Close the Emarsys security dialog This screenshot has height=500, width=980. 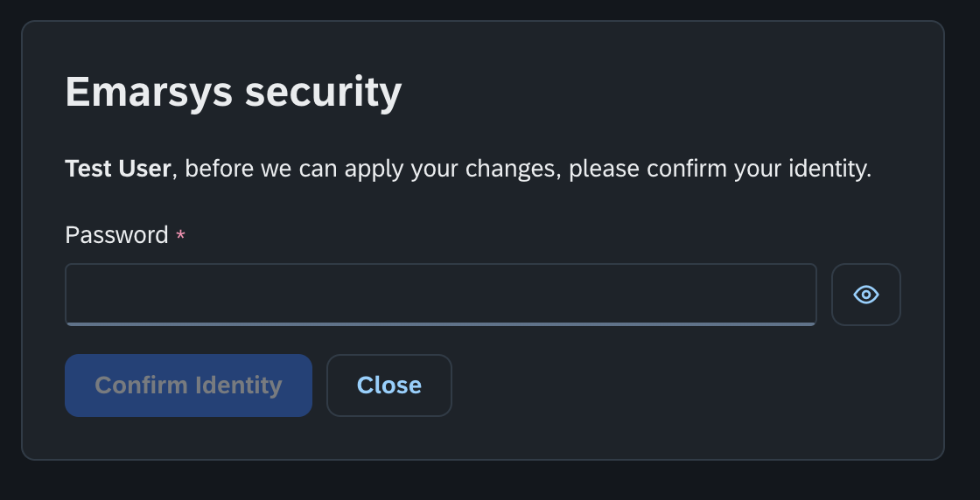pyautogui.click(x=388, y=385)
